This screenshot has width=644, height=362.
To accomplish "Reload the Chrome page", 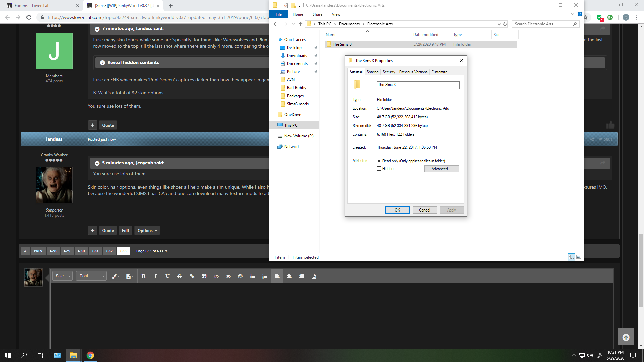I will [29, 17].
